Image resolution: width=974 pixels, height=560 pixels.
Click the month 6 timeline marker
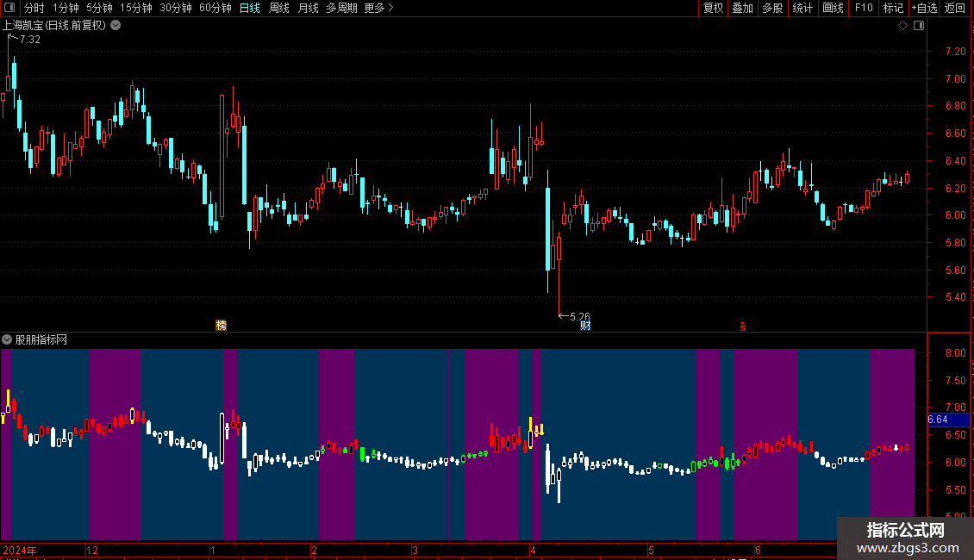click(x=758, y=550)
